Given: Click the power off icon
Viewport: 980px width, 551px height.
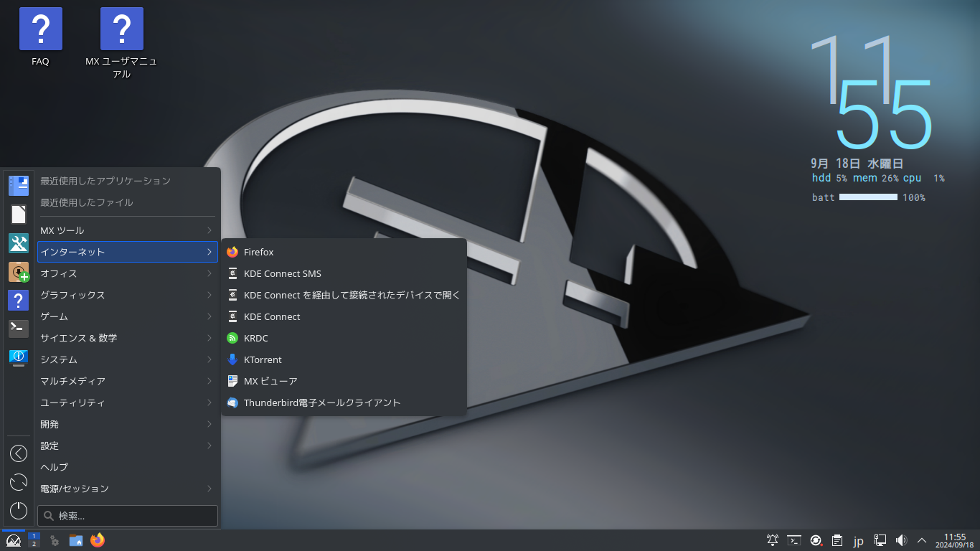Looking at the screenshot, I should pos(19,511).
